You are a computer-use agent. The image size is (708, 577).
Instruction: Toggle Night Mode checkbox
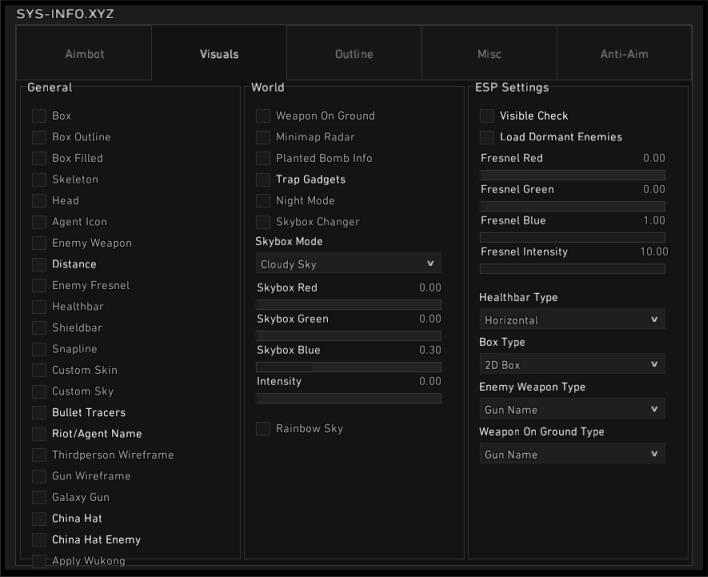click(x=263, y=201)
